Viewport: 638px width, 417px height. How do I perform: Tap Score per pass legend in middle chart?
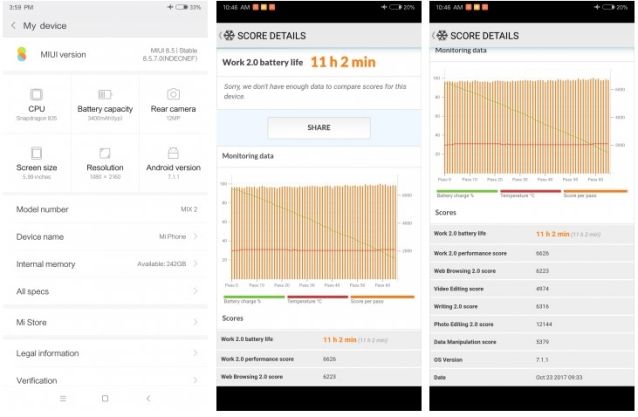click(382, 299)
